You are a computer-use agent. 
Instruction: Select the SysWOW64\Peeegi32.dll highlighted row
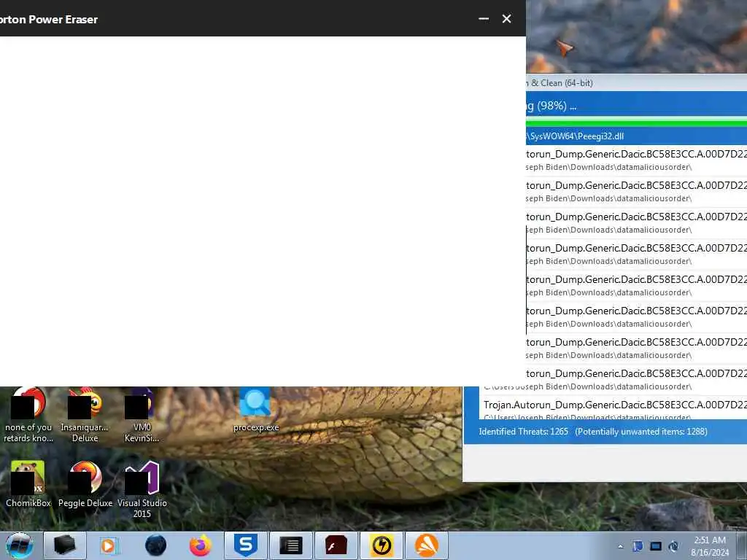point(636,136)
